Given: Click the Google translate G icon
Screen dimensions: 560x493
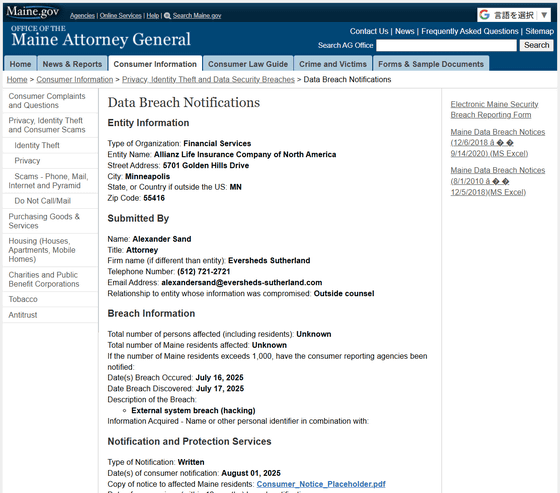Looking at the screenshot, I should 484,15.
